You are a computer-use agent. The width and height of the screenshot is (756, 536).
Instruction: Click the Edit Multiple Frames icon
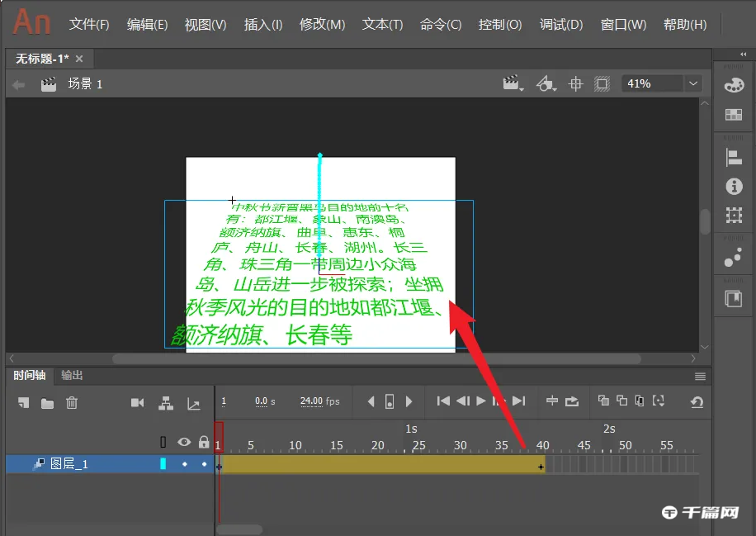[x=638, y=401]
